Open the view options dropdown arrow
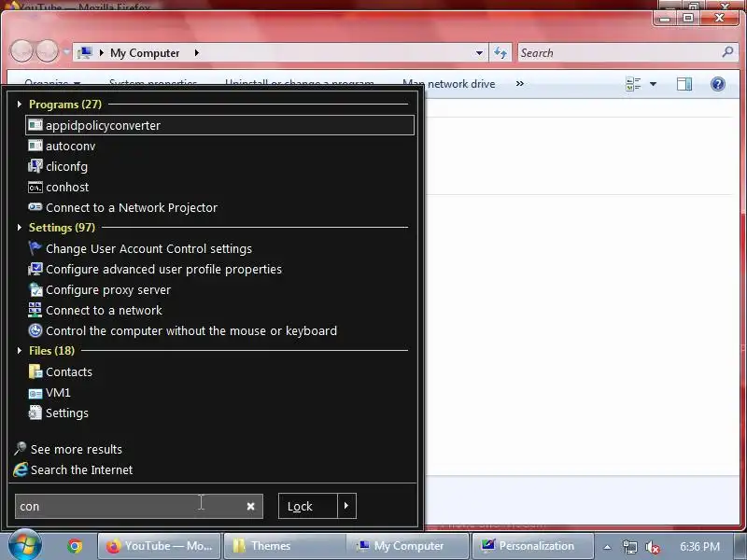Screen dimensions: 747x560 653,84
